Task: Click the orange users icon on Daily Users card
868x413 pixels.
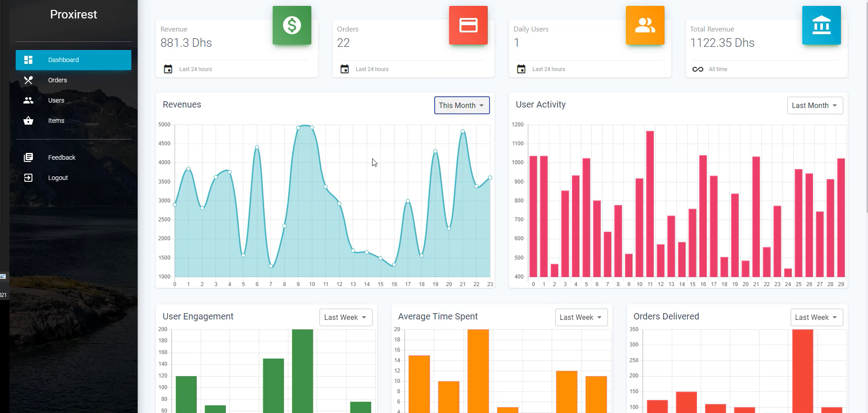Action: pyautogui.click(x=645, y=26)
